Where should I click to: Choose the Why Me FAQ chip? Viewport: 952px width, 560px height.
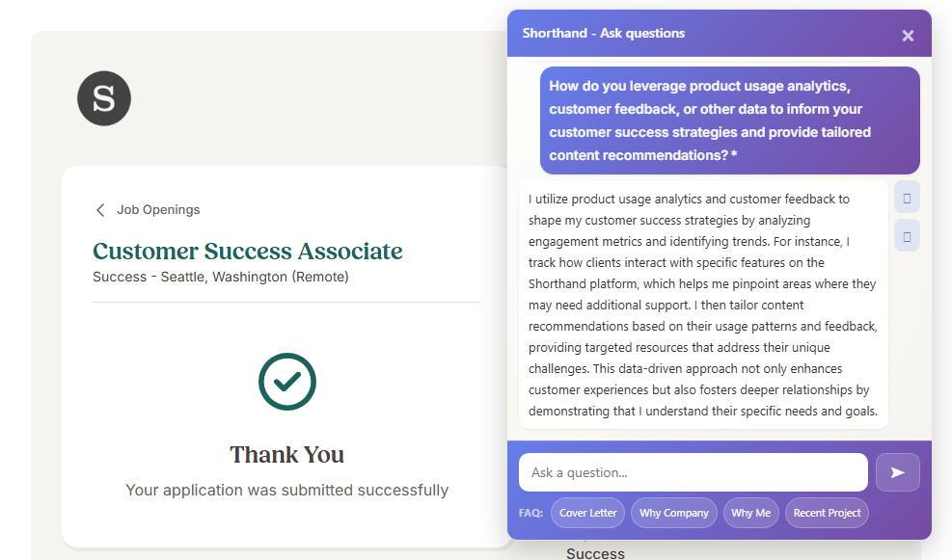click(750, 513)
